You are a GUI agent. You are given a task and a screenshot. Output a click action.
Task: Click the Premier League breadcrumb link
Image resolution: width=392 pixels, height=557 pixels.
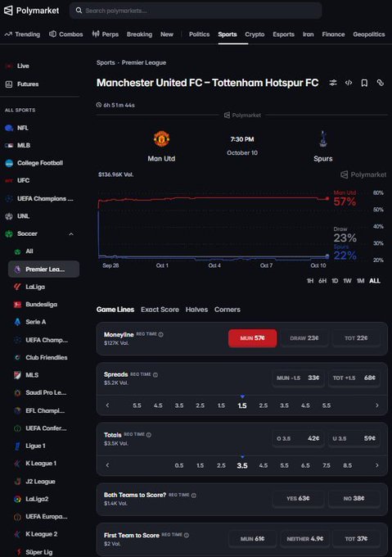coord(144,62)
